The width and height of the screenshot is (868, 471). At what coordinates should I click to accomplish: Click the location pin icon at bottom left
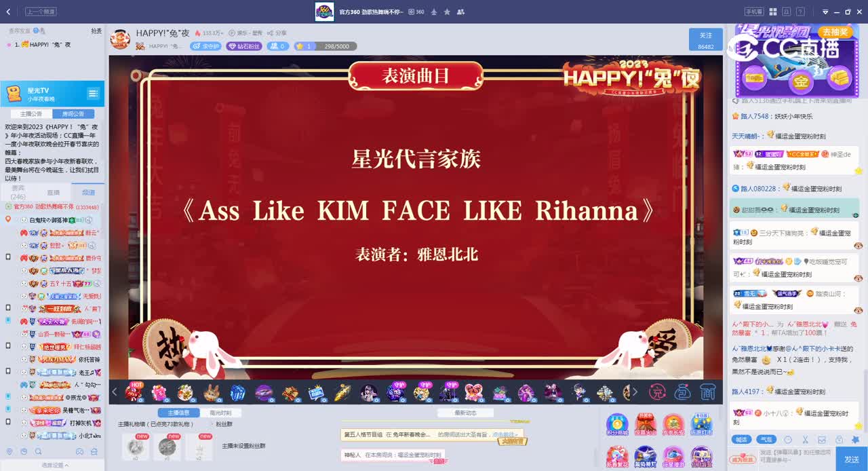(9, 451)
